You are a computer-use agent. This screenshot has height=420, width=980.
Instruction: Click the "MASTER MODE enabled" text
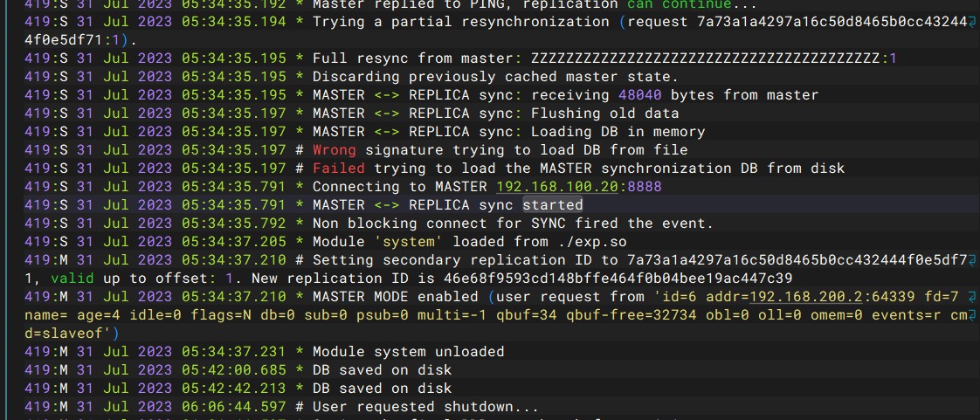coord(395,297)
